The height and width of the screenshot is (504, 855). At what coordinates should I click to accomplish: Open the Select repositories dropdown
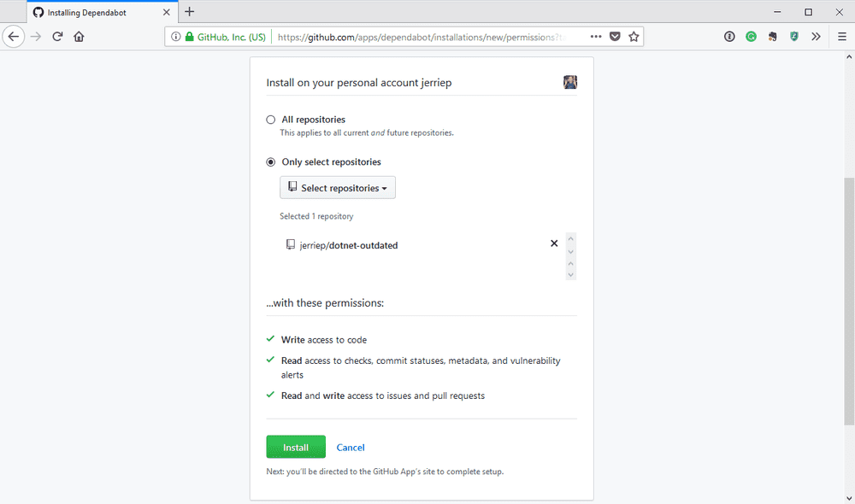(x=338, y=188)
